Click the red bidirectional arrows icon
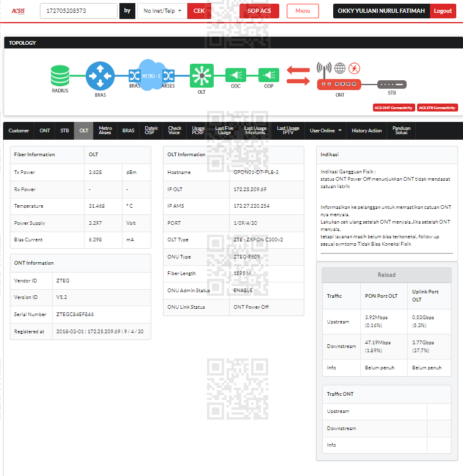 (298, 75)
